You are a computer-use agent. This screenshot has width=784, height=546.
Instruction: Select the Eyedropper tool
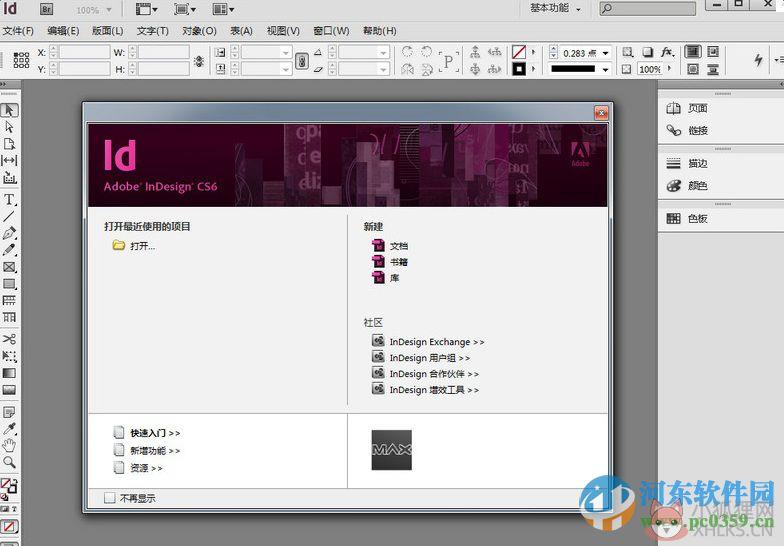tap(9, 428)
